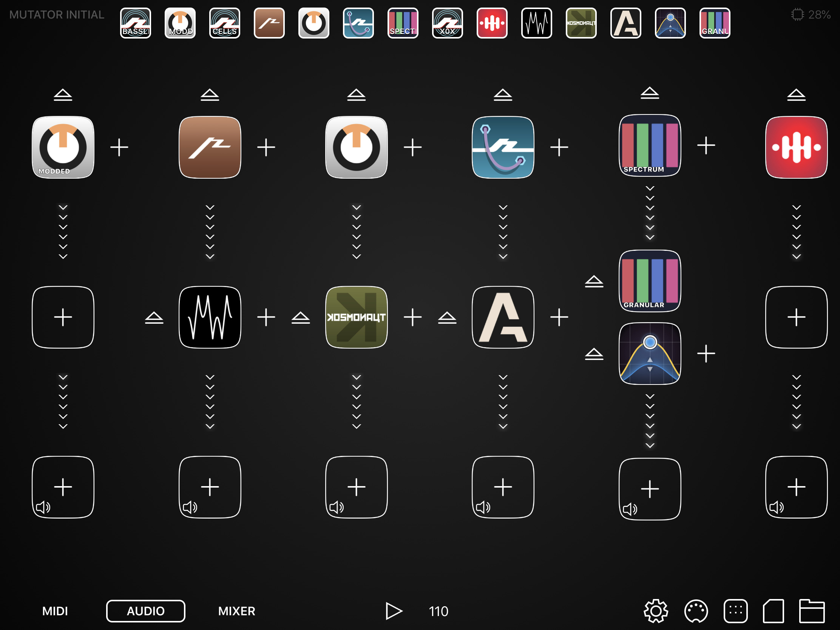Screen dimensions: 840x630
Task: Open the dotted-square pads icon in the bottom bar
Action: pos(736,611)
